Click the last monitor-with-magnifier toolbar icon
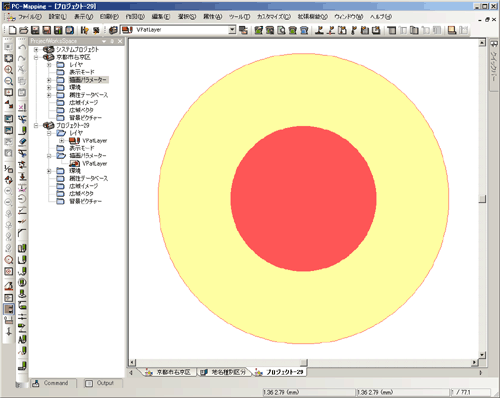The image size is (500, 398). (x=9, y=153)
